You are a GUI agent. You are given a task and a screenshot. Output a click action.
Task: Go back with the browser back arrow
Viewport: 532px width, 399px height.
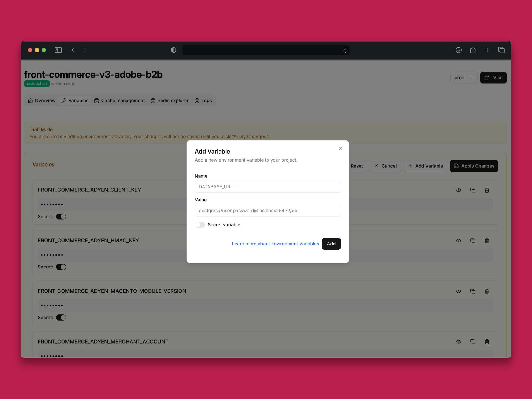coord(73,50)
